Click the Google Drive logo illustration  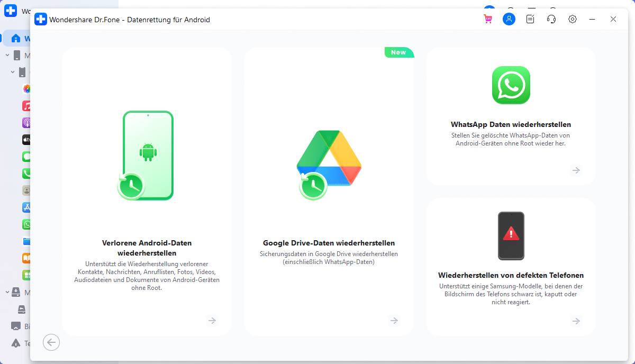329,165
